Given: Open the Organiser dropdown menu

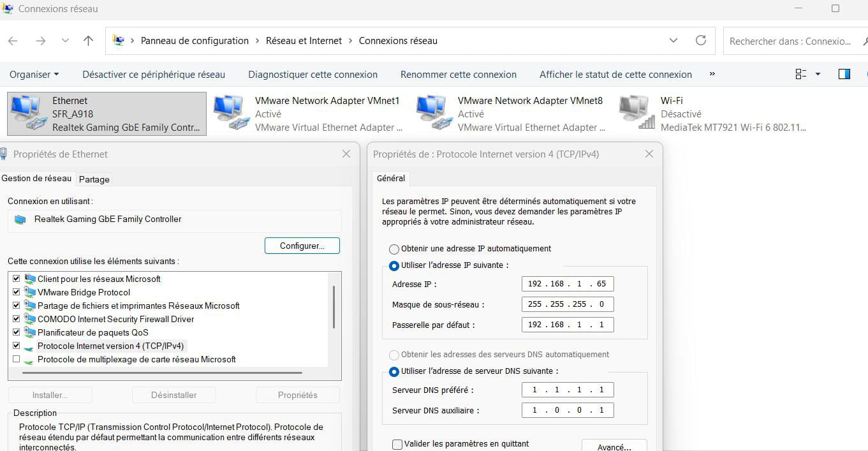Looking at the screenshot, I should tap(34, 75).
